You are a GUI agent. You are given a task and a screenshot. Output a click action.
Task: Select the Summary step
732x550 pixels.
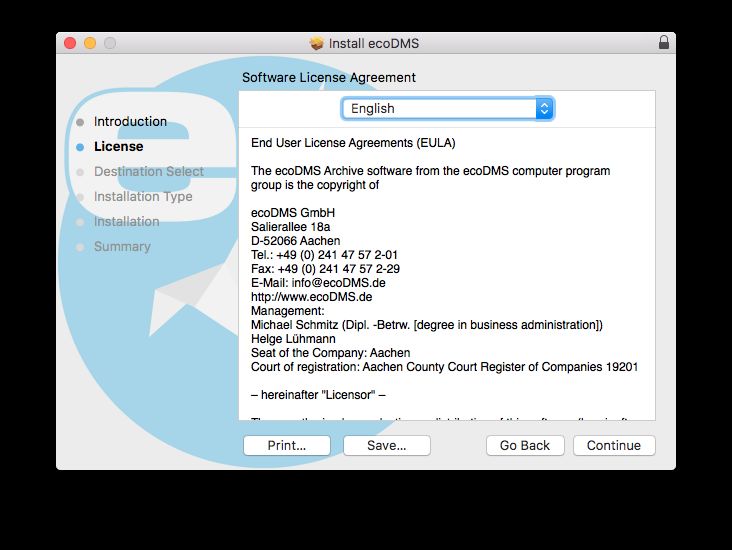122,247
